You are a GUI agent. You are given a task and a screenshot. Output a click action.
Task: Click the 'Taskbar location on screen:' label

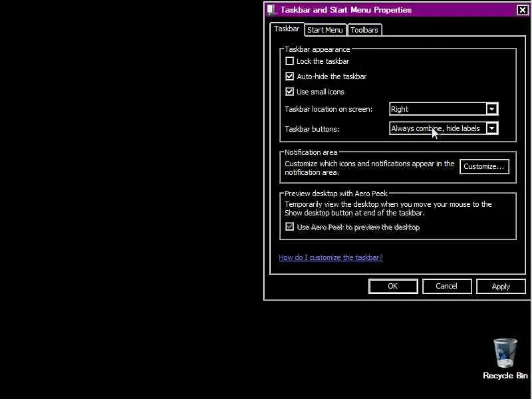click(329, 109)
